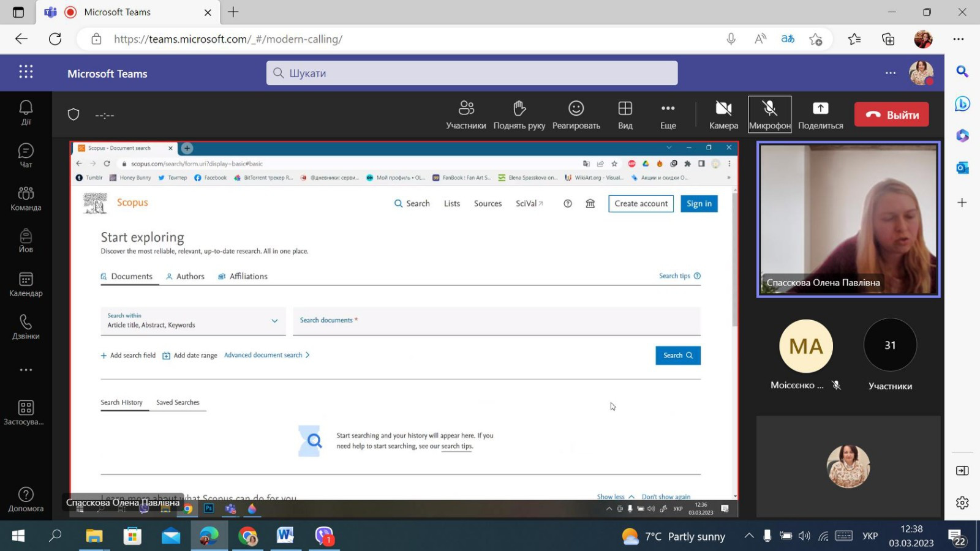
Task: Open the Participants panel in meeting toolbar
Action: pos(466,114)
